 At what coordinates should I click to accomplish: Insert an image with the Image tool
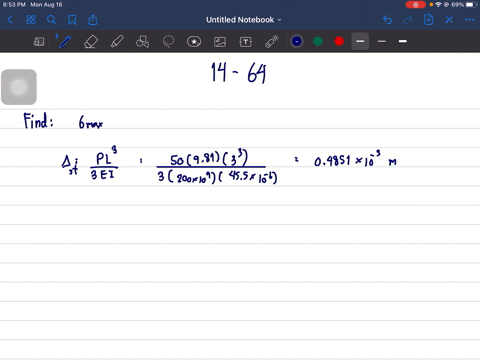click(x=220, y=42)
